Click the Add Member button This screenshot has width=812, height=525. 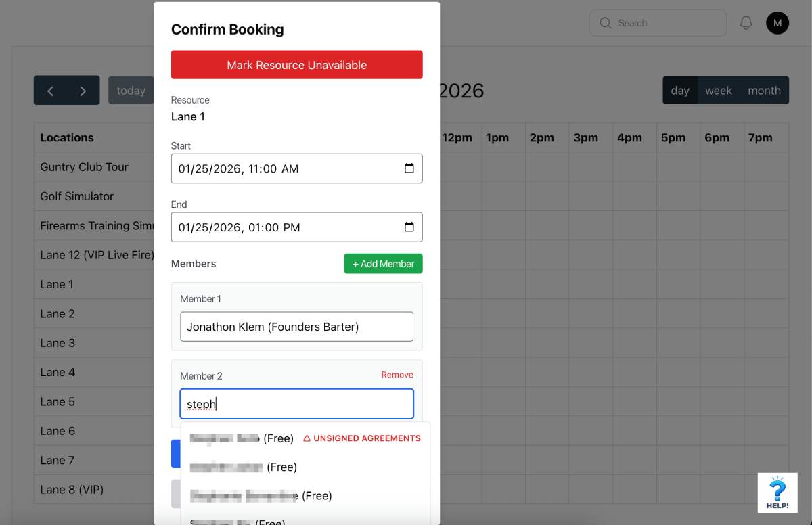pyautogui.click(x=383, y=264)
